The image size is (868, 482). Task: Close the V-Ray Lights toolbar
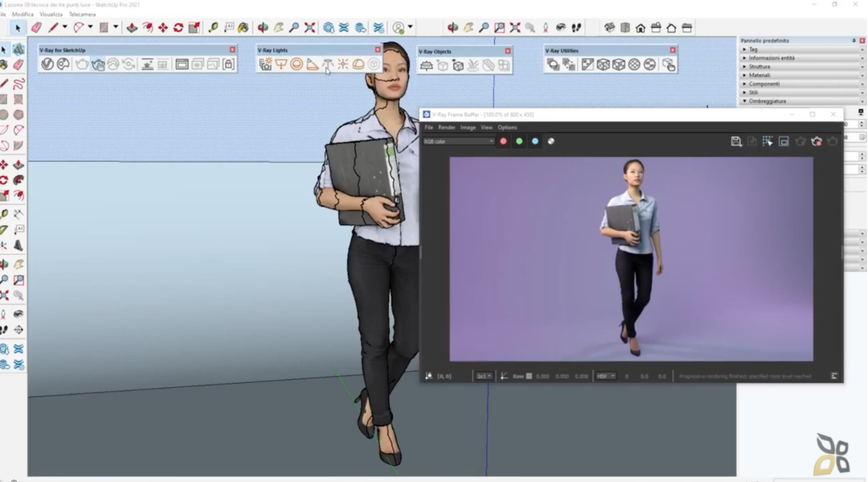tap(378, 50)
